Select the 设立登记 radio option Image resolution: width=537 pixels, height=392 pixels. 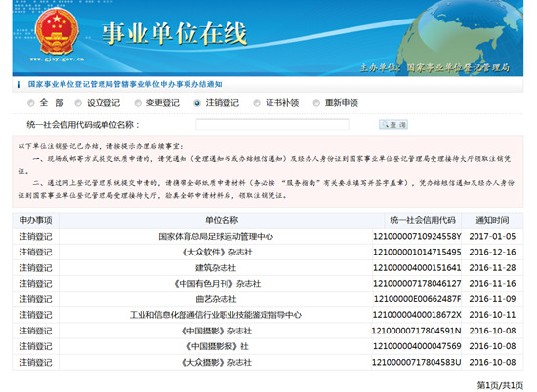[x=78, y=103]
